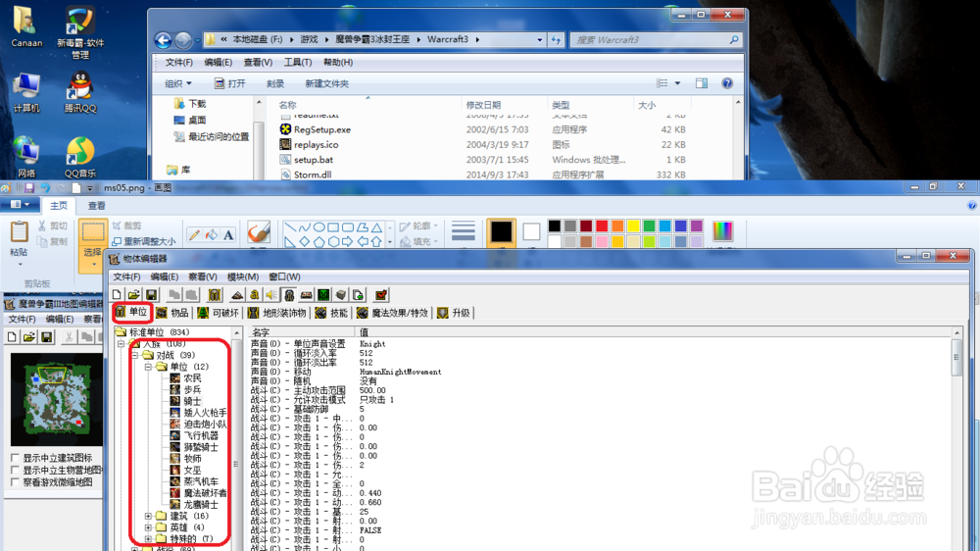Toggle view in-game minimap checkbox
The image size is (980, 551).
[x=15, y=482]
